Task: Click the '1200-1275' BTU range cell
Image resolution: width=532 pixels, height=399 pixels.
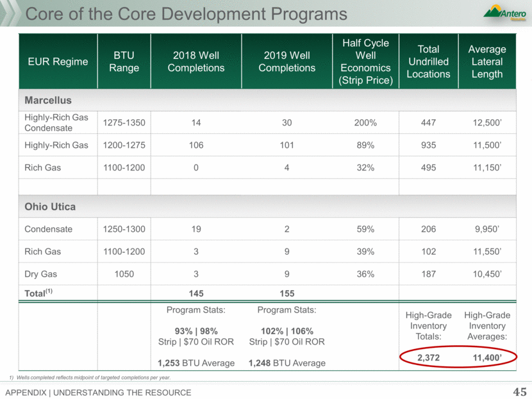Action: click(x=124, y=145)
